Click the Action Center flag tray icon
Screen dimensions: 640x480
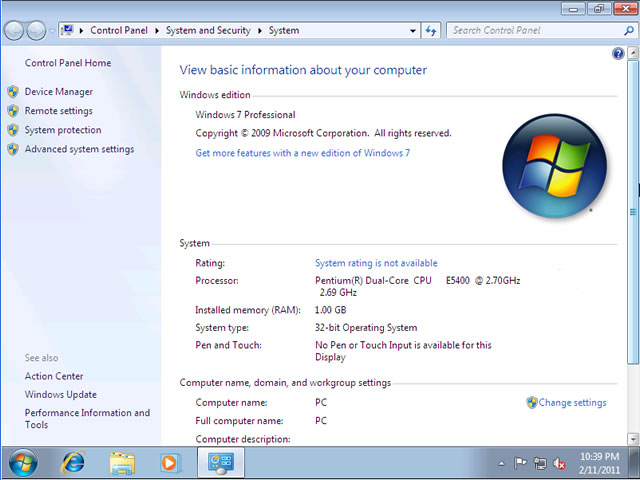pyautogui.click(x=520, y=463)
